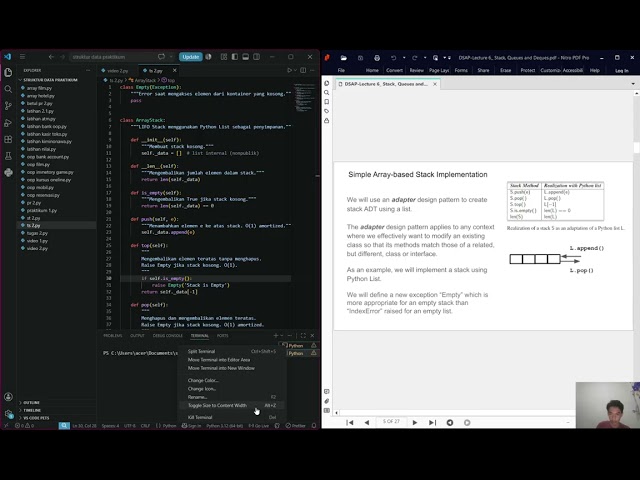Open the run button dropdown arrow in editor
The width and height of the screenshot is (640, 480).
tap(295, 70)
